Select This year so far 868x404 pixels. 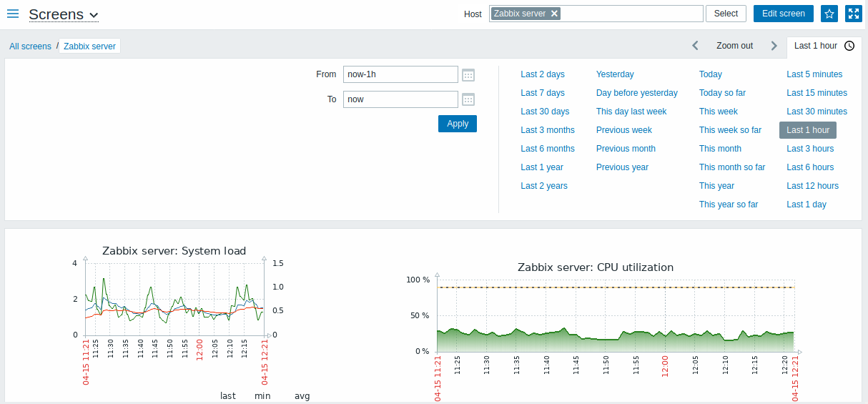(x=729, y=205)
